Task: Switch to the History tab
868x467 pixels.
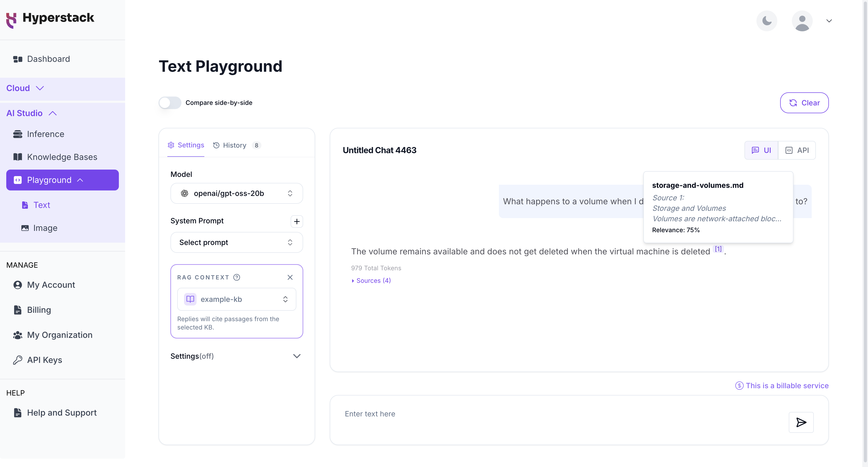Action: click(237, 145)
